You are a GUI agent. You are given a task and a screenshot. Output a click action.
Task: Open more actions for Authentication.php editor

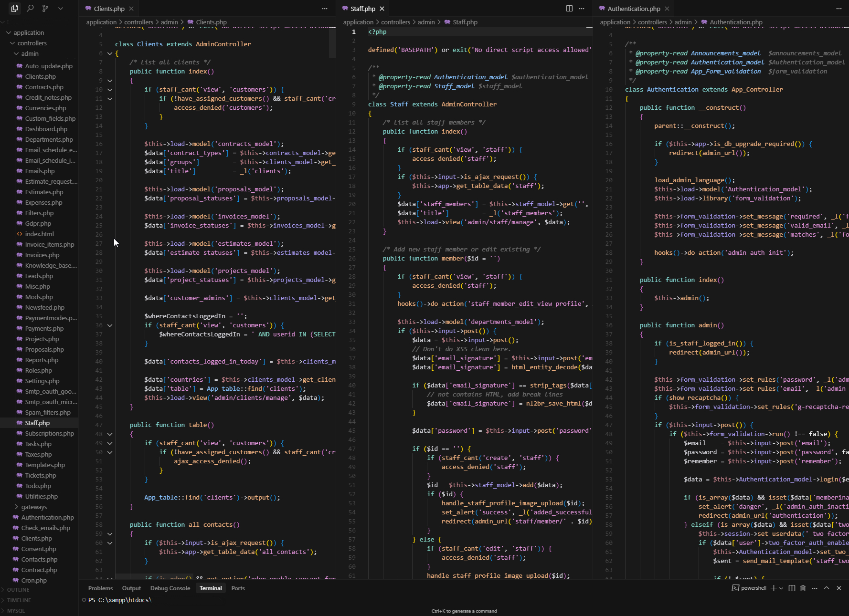839,8
